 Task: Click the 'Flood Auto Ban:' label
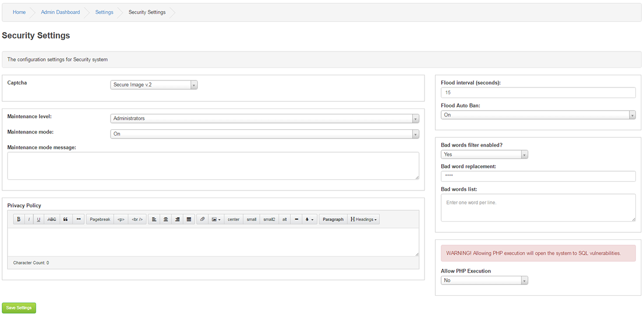point(460,106)
